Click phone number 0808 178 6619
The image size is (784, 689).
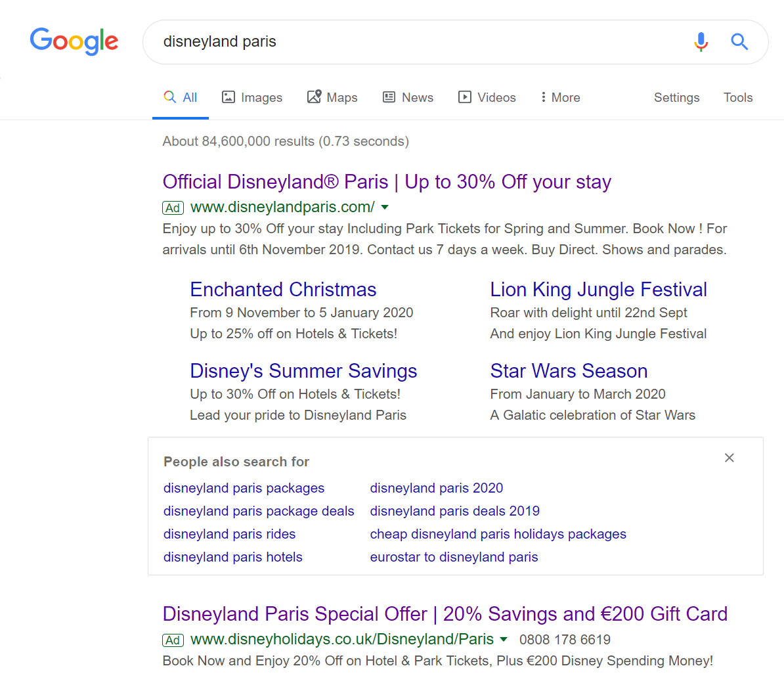(565, 640)
